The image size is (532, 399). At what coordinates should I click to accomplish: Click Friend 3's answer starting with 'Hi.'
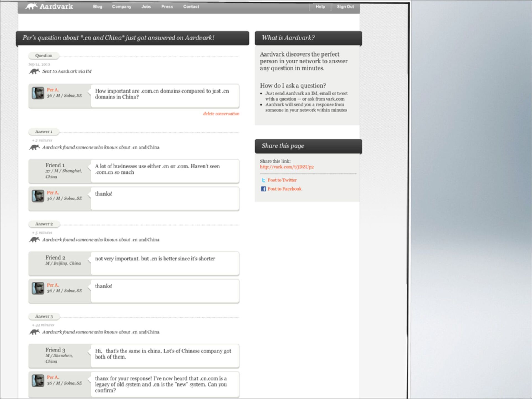(x=163, y=354)
